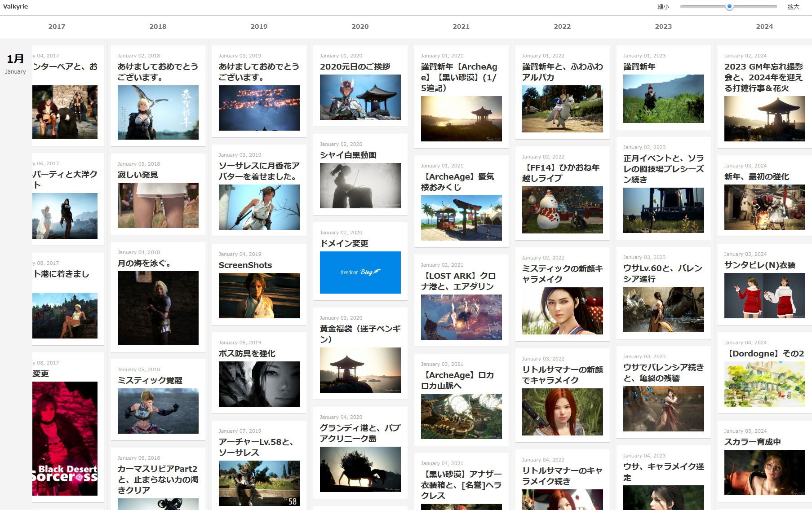Open the 月の海を泳ぐ。 post title
812x510 pixels.
coord(144,263)
